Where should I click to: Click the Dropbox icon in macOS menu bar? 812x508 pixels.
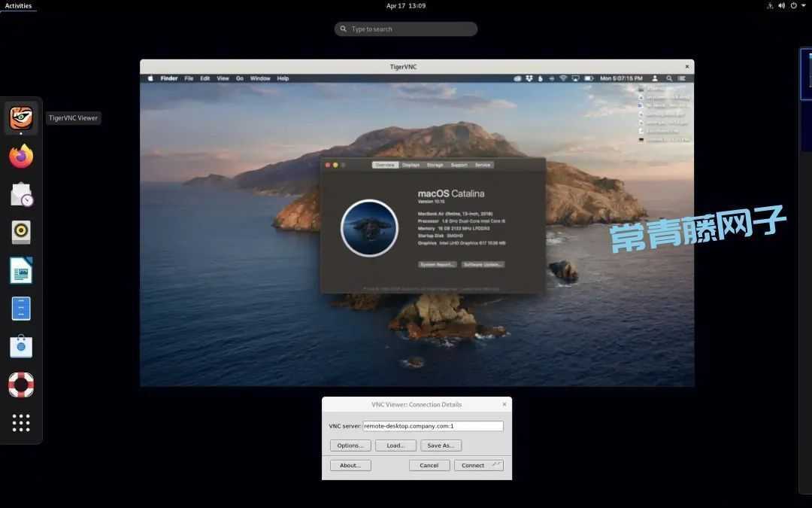pyautogui.click(x=529, y=78)
